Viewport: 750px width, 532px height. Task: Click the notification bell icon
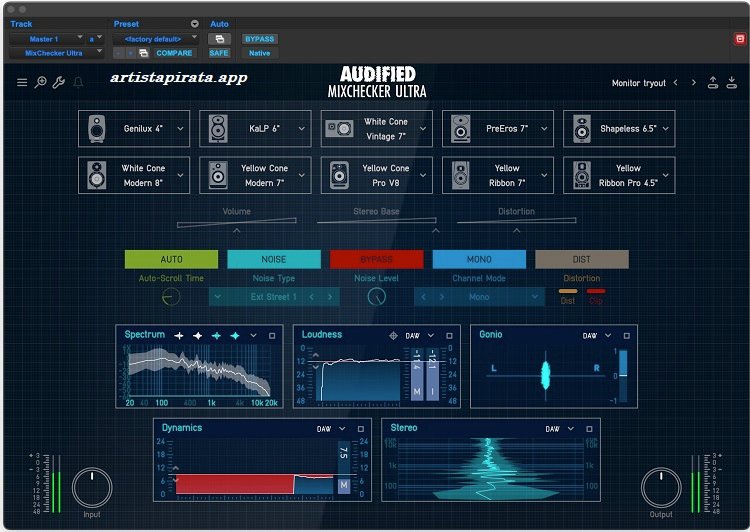(x=78, y=83)
